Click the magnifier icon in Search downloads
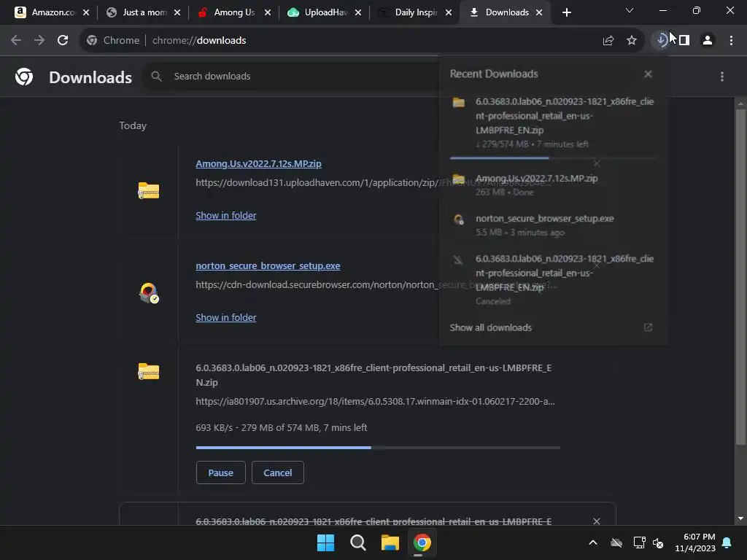Viewport: 747px width, 560px height. point(156,76)
